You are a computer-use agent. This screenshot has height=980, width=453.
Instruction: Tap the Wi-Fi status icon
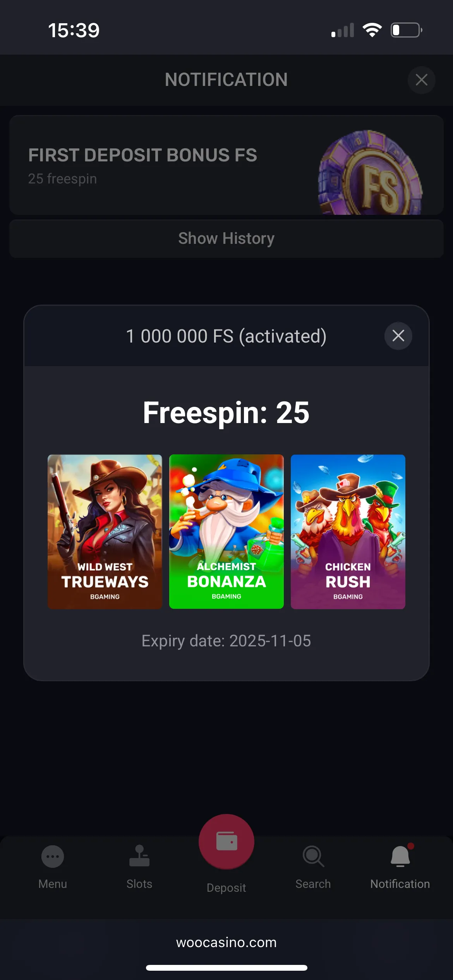[x=372, y=30]
